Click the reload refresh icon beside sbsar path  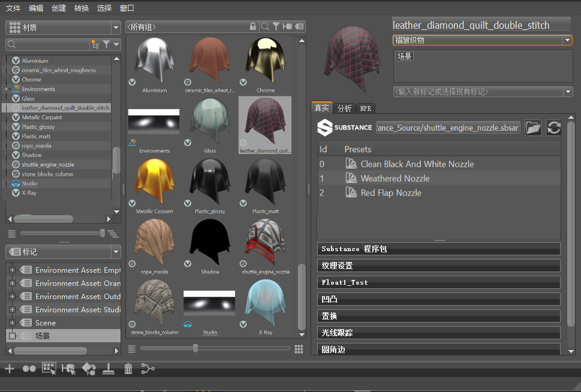pyautogui.click(x=553, y=128)
